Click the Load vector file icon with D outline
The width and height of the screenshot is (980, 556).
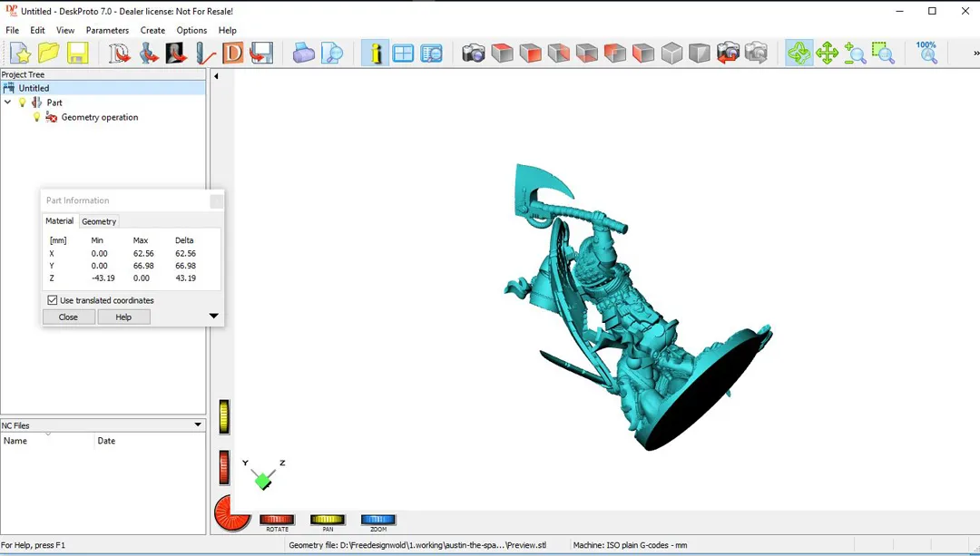pyautogui.click(x=120, y=54)
